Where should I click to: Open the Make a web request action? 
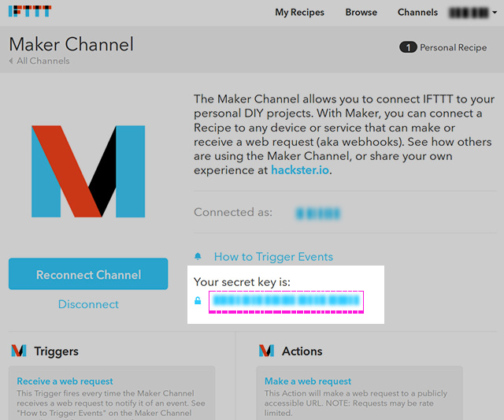[308, 381]
